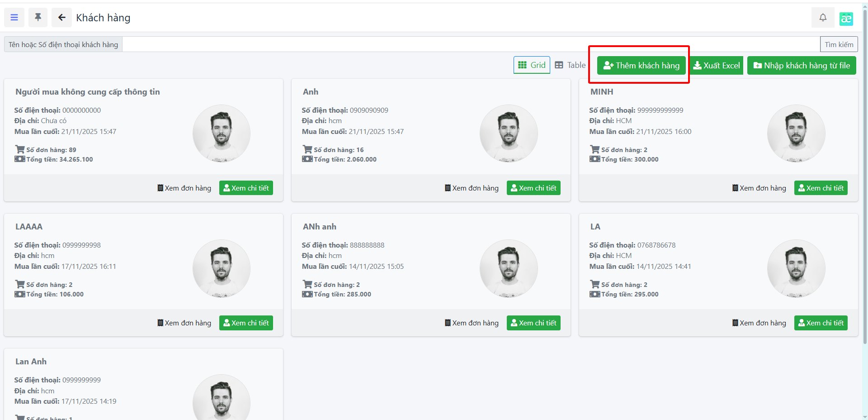The height and width of the screenshot is (420, 868).
Task: Focus the customer name or phone search field
Action: (470, 44)
